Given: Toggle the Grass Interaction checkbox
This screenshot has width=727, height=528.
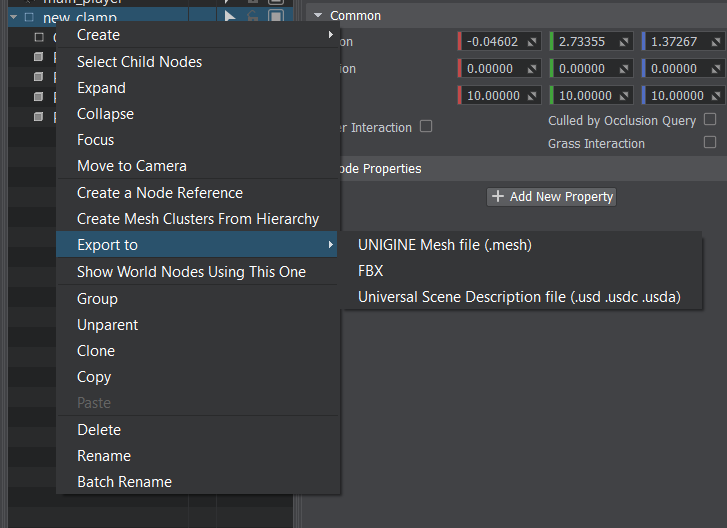Looking at the screenshot, I should (x=710, y=143).
